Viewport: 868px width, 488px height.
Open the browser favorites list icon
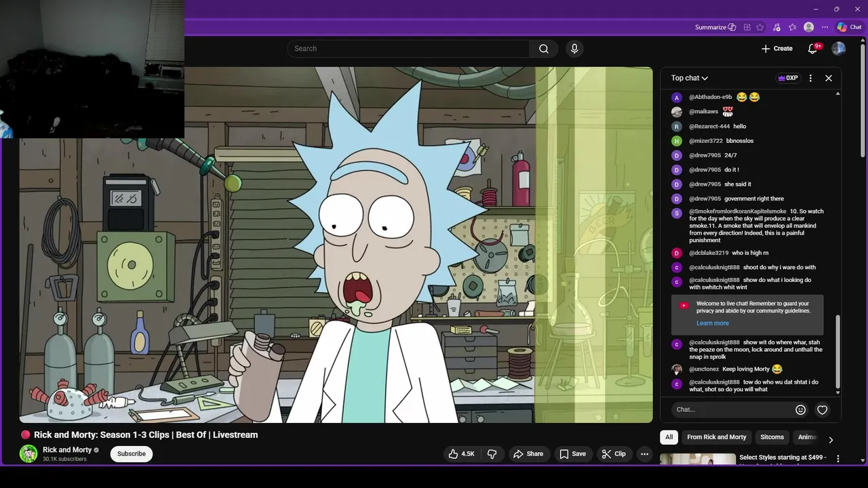792,27
